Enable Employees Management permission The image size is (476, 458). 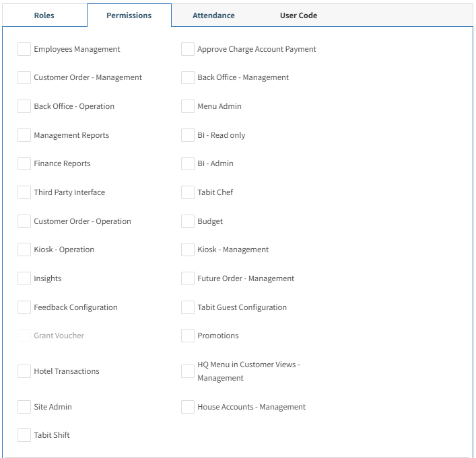pos(24,49)
